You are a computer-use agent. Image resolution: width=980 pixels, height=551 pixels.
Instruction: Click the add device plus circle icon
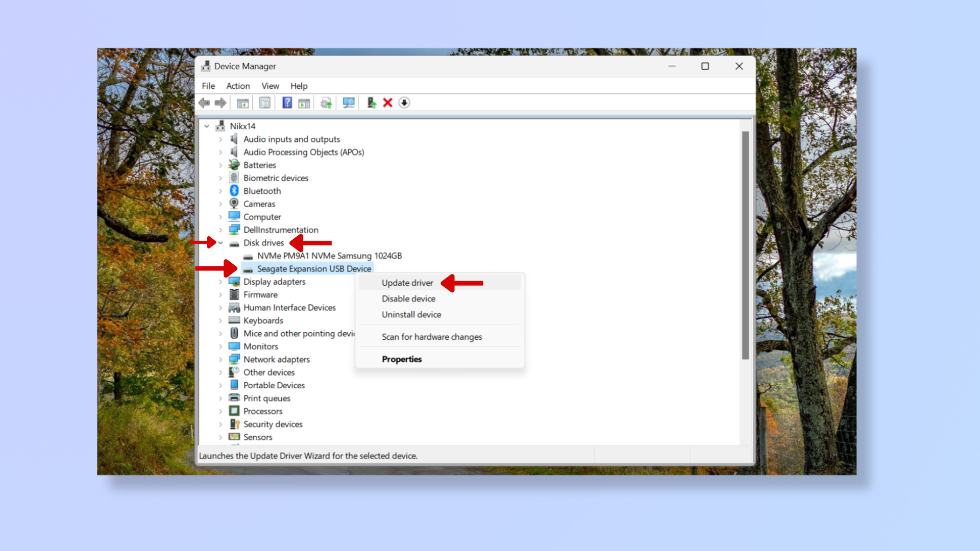[404, 102]
